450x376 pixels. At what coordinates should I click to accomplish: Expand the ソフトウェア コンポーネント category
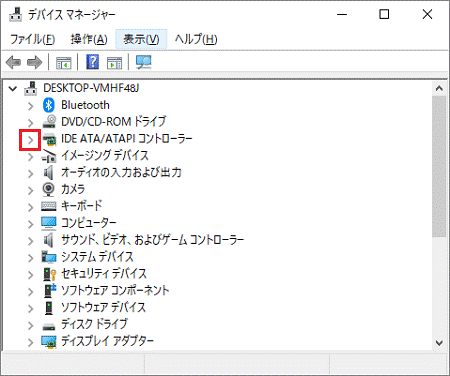click(31, 292)
